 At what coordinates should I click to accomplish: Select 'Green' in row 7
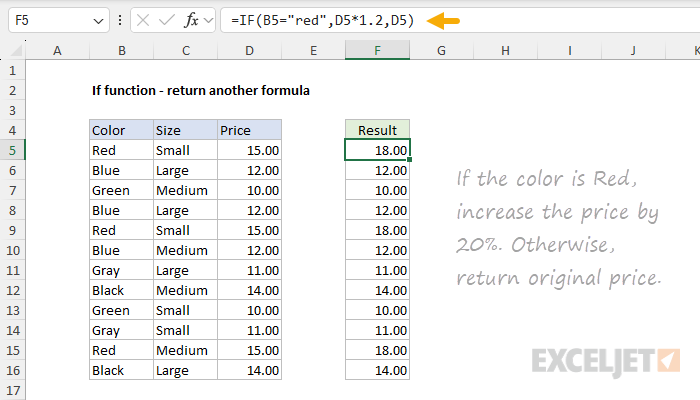121,191
